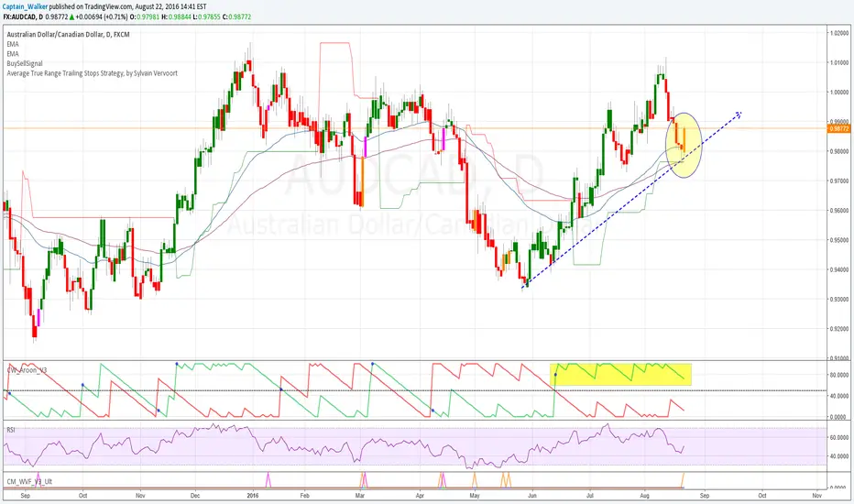Viewport: 854px width, 504px height.
Task: Click the 60.0000 RSI axis label
Action: point(839,437)
